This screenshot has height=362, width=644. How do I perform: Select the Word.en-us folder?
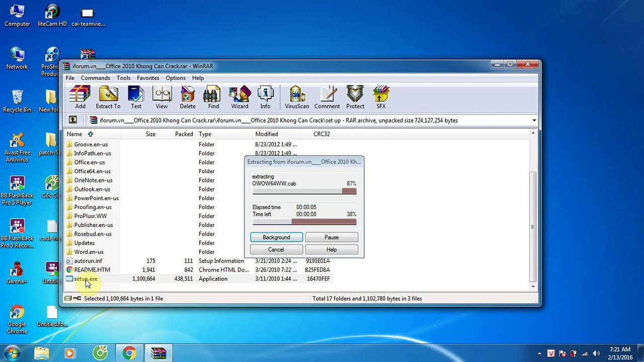(x=89, y=252)
